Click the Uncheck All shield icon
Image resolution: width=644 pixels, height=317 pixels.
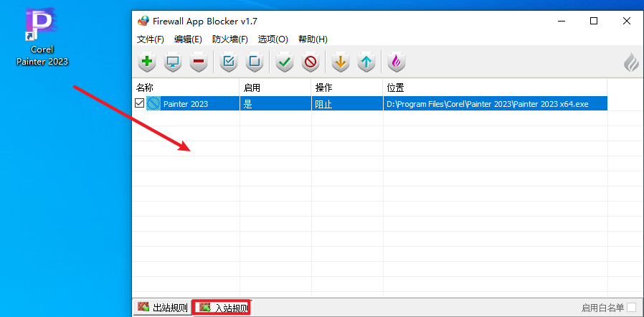pyautogui.click(x=255, y=62)
